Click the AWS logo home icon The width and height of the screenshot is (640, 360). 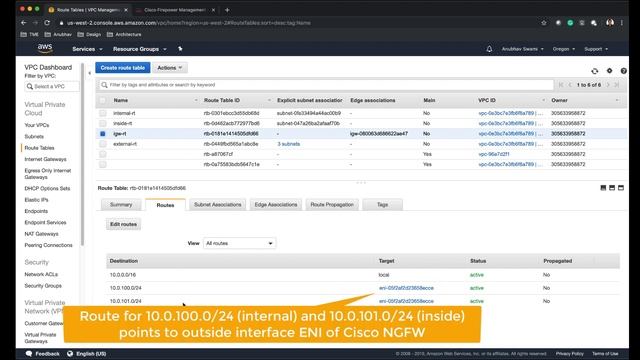pos(45,49)
